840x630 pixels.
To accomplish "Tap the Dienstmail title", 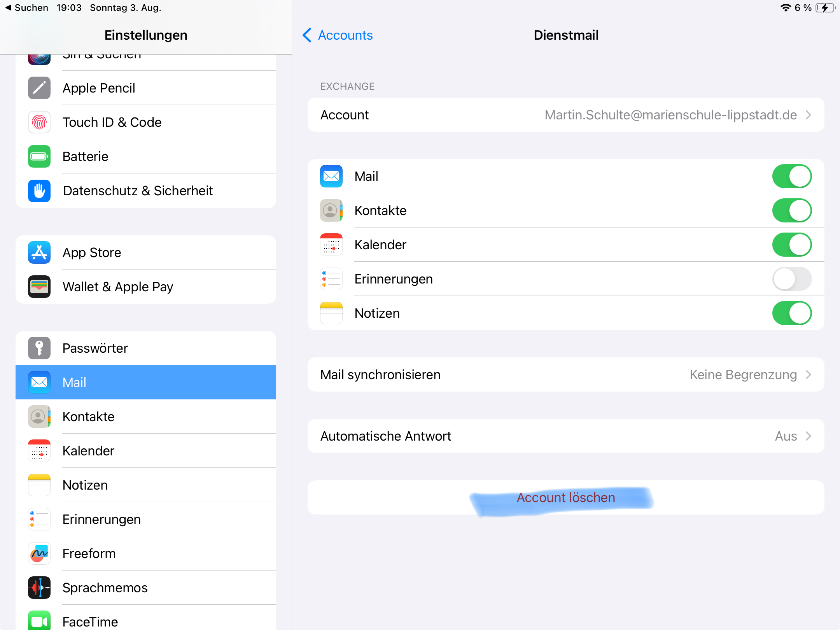I will click(566, 35).
